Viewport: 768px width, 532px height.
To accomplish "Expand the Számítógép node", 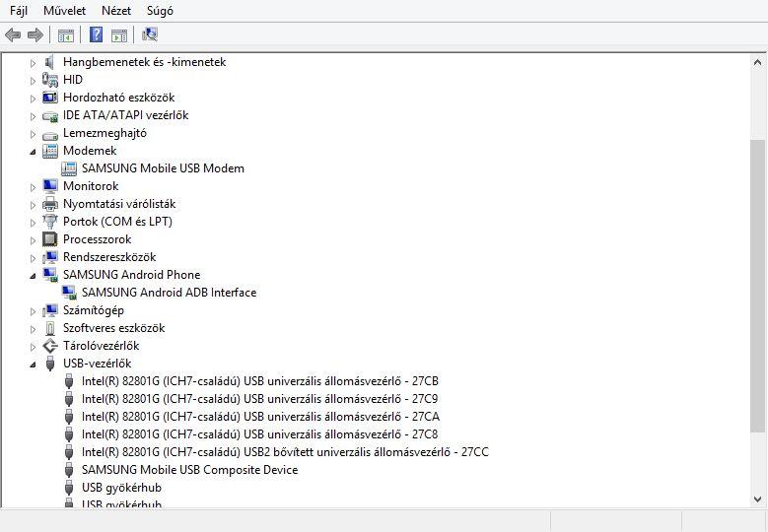I will point(33,311).
